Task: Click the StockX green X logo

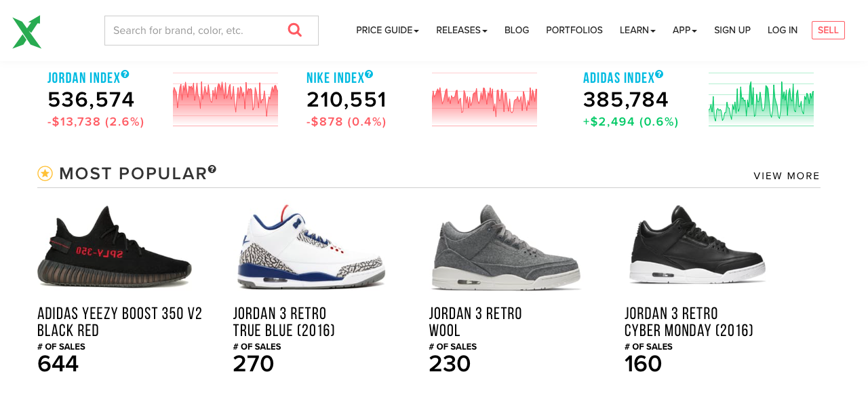Action: (27, 32)
